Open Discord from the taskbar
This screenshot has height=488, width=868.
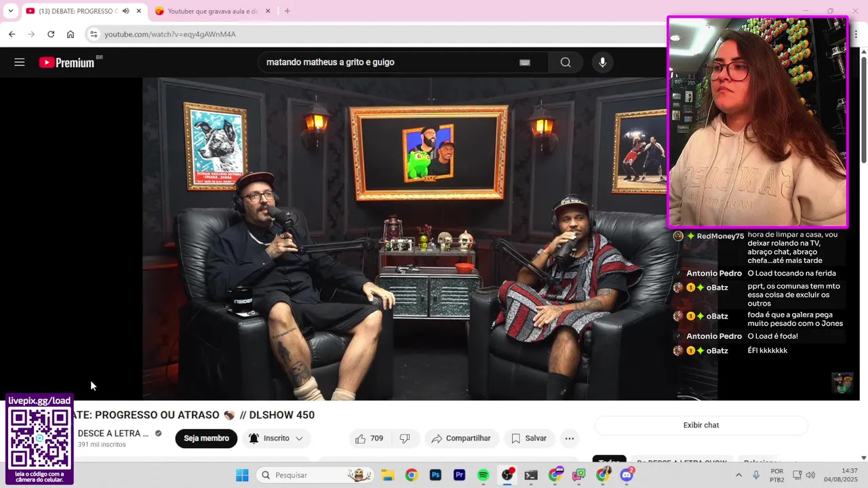pos(627,475)
